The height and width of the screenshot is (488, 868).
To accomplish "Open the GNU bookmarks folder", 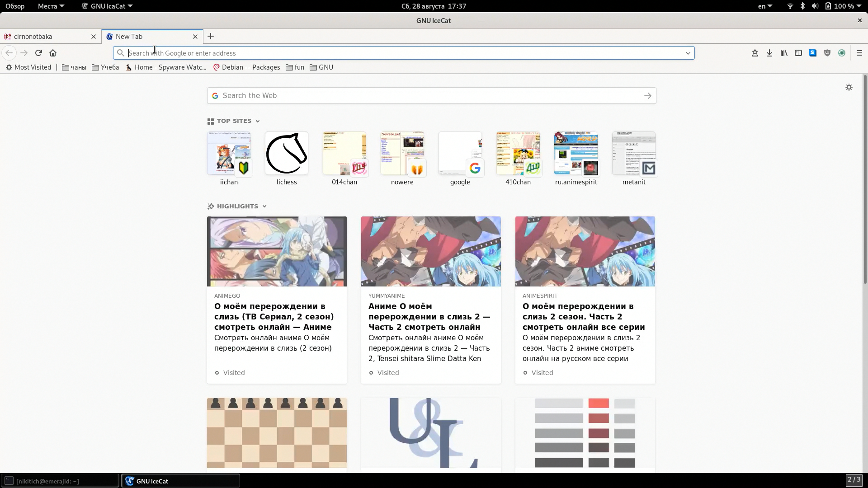I will (321, 67).
